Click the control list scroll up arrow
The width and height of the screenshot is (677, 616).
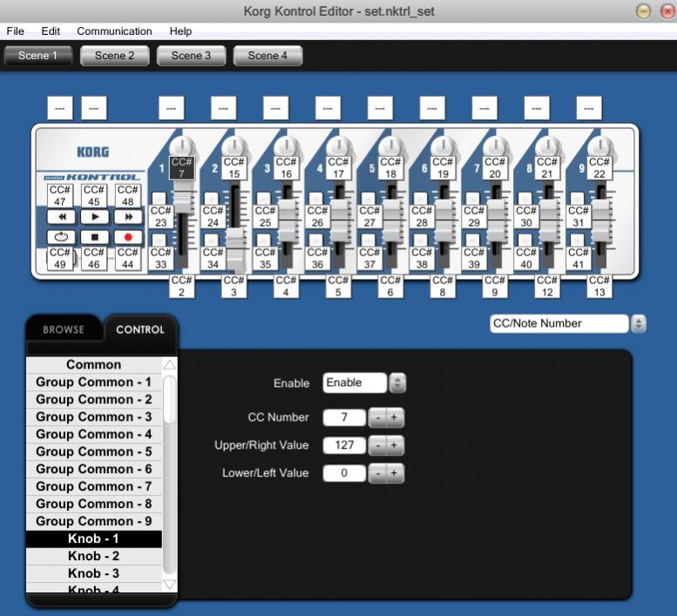click(170, 365)
